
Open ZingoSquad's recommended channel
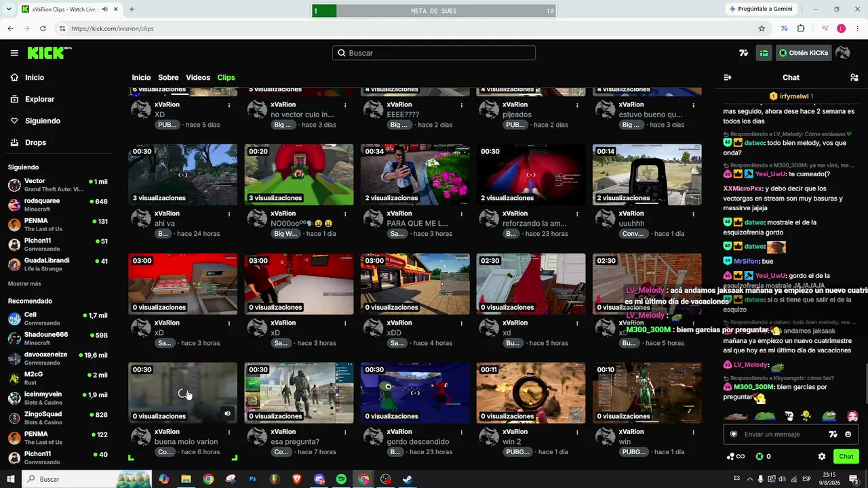click(x=58, y=418)
